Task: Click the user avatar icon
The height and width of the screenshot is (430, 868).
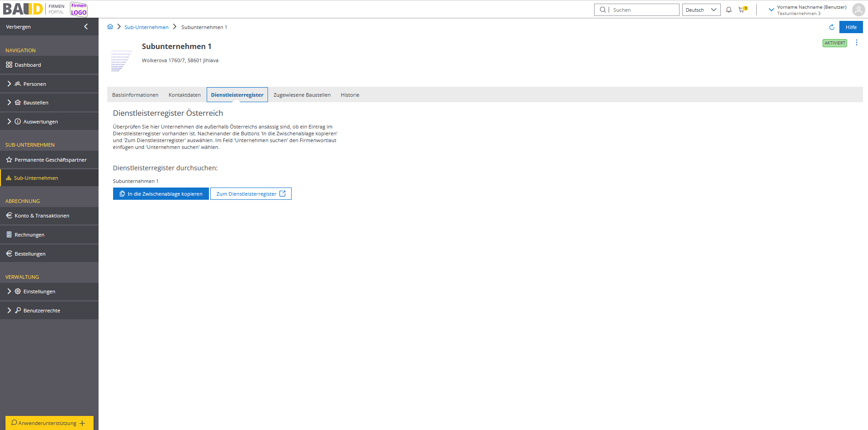Action: [x=858, y=10]
